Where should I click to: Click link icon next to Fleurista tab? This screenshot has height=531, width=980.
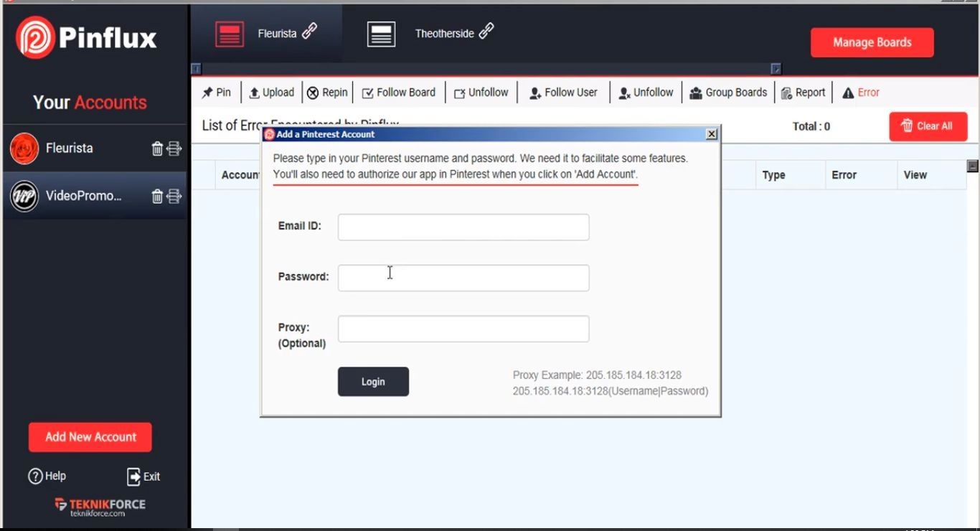[309, 32]
